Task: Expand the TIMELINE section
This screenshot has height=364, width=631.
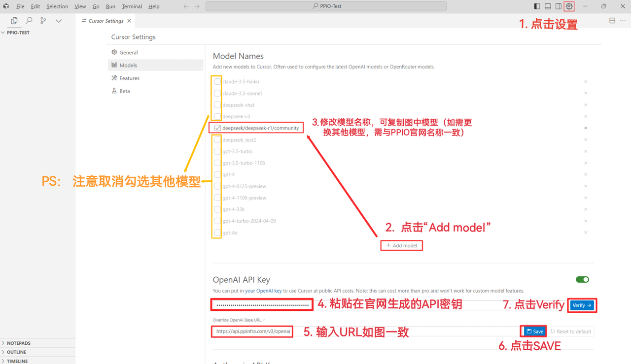Action: pos(38,361)
